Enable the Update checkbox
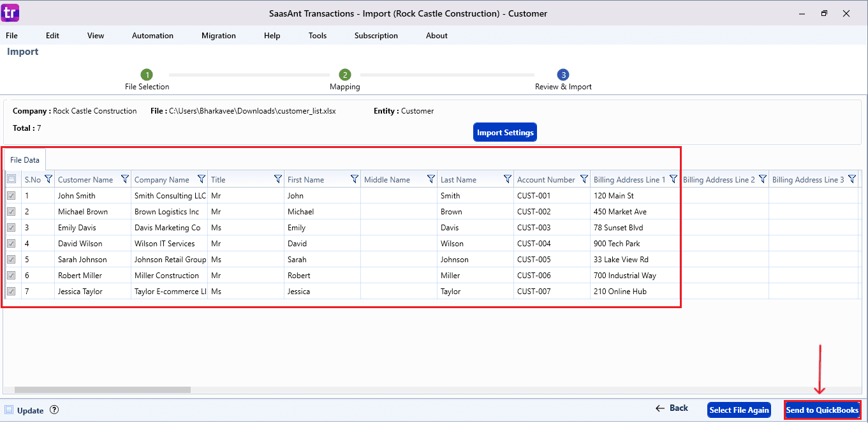 9,410
